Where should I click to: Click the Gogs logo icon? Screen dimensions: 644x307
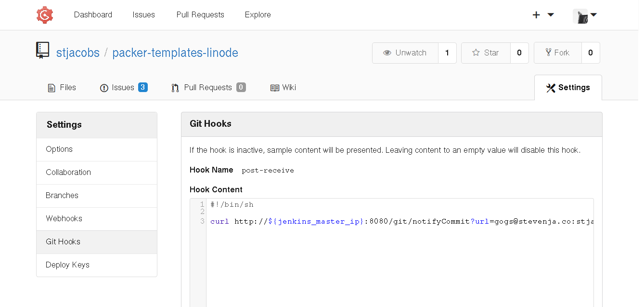[44, 15]
